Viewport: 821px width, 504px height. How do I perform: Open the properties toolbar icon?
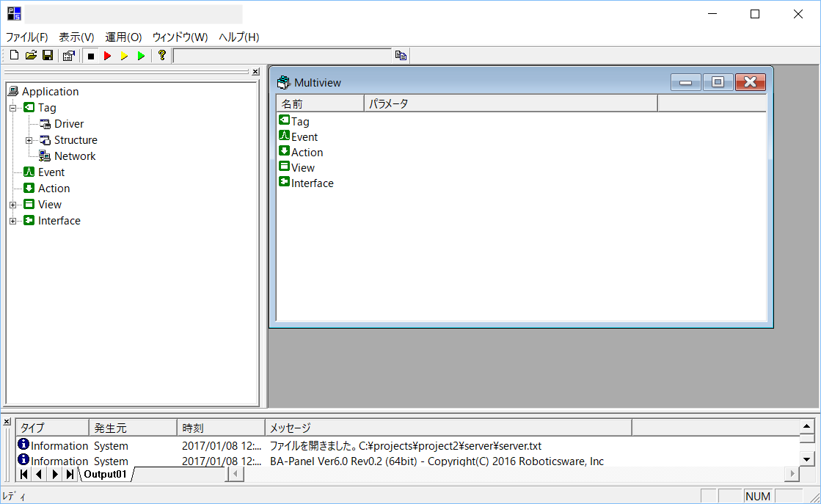pos(69,56)
